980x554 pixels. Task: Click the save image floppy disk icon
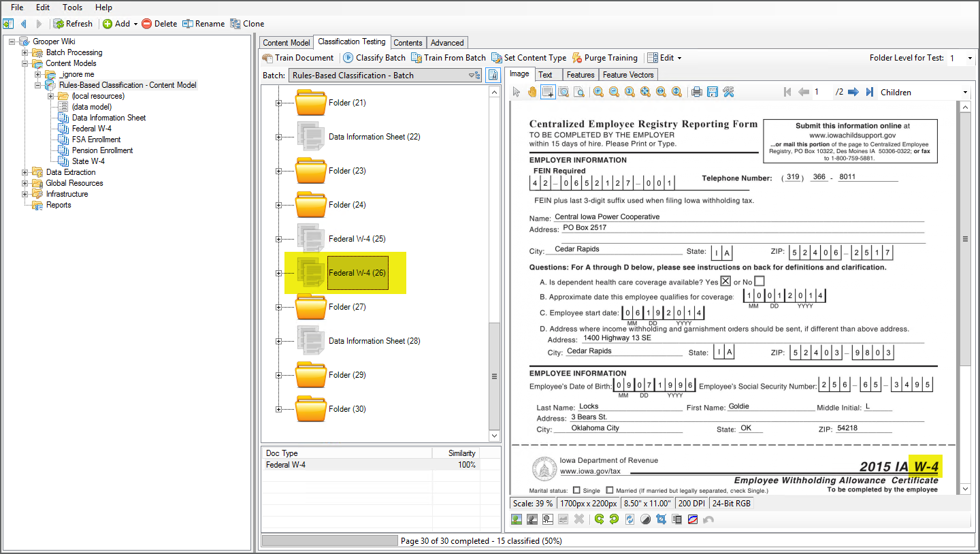click(712, 93)
